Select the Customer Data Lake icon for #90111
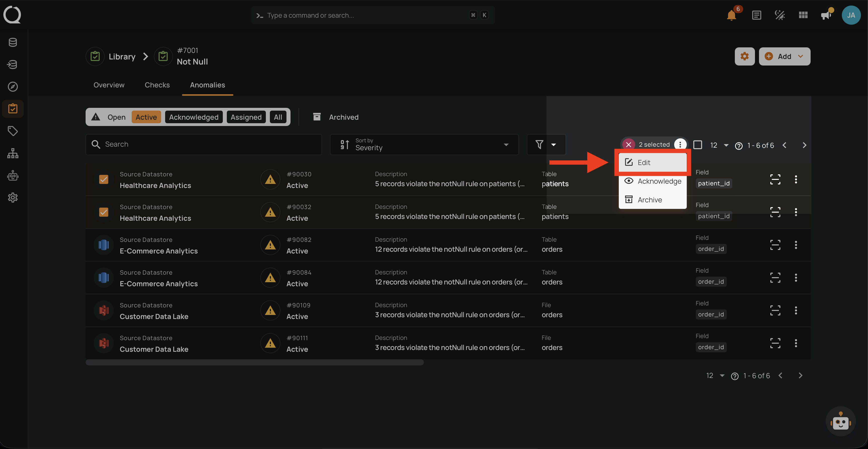The image size is (868, 449). tap(104, 343)
